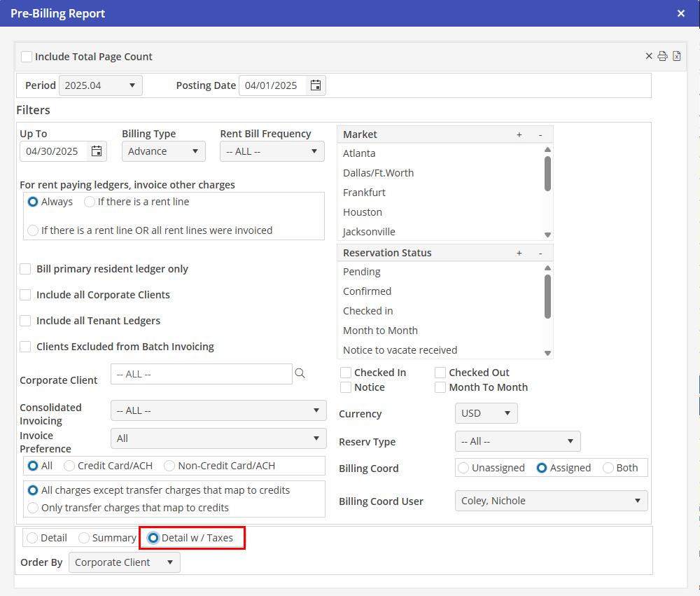Click the Corporate Client search magnifier icon

pyautogui.click(x=300, y=374)
